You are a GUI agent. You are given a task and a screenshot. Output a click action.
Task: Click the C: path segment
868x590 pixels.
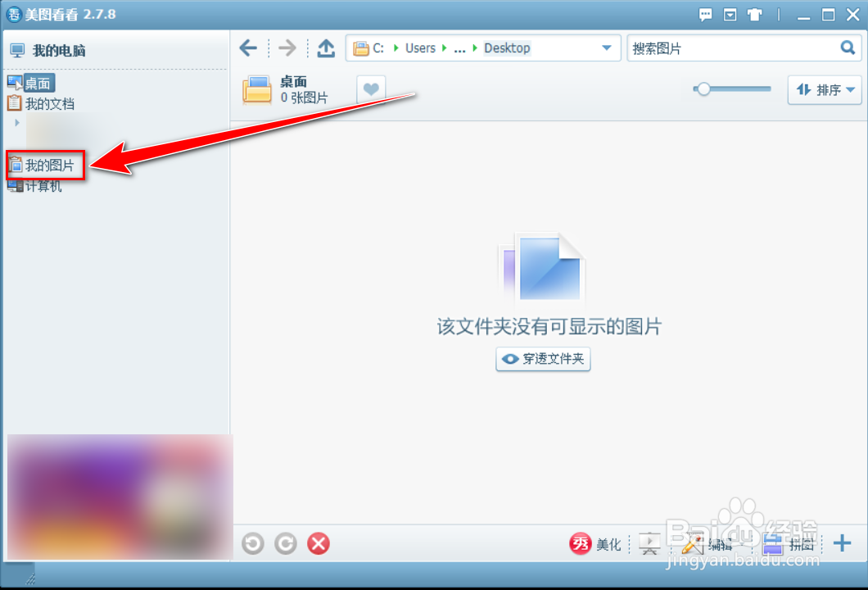point(378,48)
